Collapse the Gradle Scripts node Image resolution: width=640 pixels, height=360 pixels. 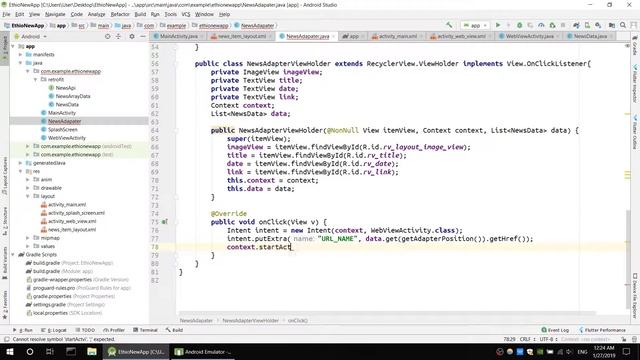point(13,255)
